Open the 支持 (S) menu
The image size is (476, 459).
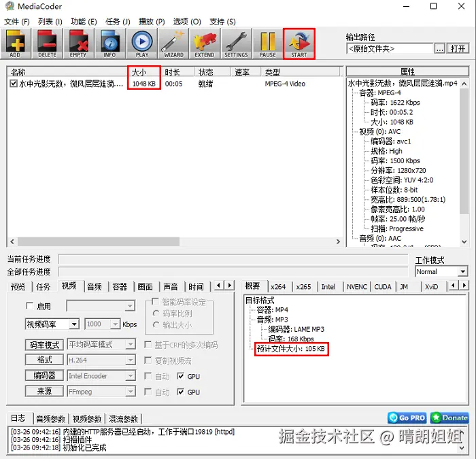(223, 22)
